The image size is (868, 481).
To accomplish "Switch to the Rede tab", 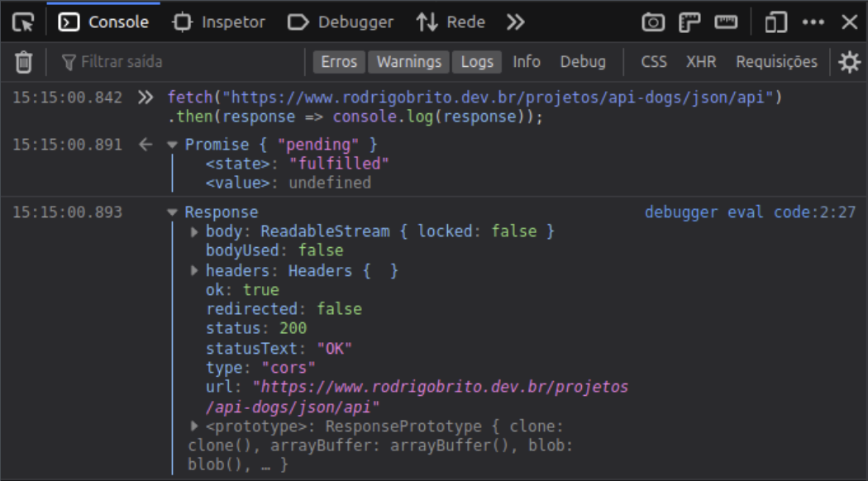I will tap(451, 22).
